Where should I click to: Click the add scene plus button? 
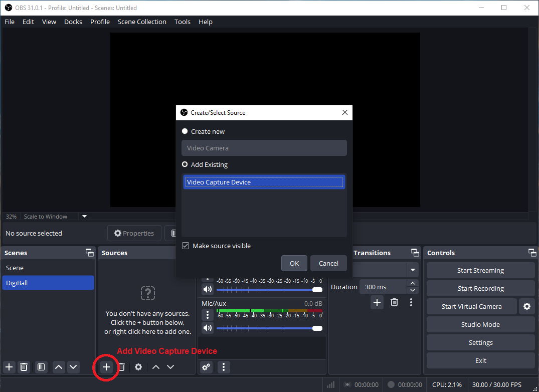tap(9, 367)
